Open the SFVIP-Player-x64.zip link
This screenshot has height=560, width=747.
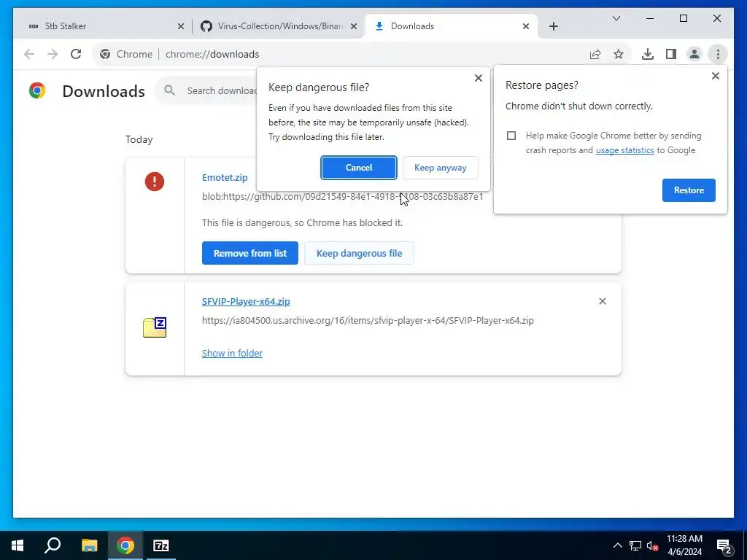(246, 301)
